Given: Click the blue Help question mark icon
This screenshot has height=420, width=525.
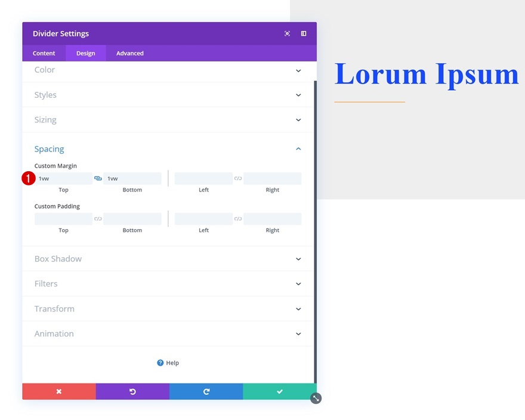Looking at the screenshot, I should pyautogui.click(x=160, y=363).
